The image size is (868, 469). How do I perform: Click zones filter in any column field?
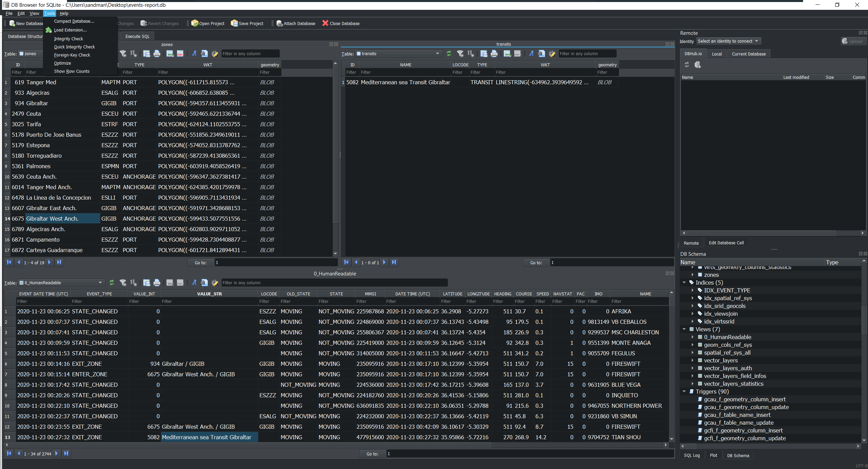(x=250, y=53)
